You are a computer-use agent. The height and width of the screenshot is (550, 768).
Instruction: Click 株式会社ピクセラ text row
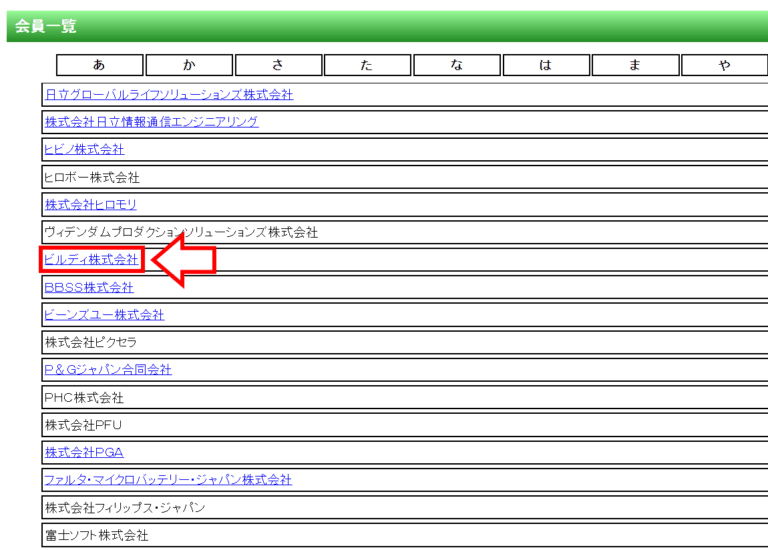click(x=405, y=342)
